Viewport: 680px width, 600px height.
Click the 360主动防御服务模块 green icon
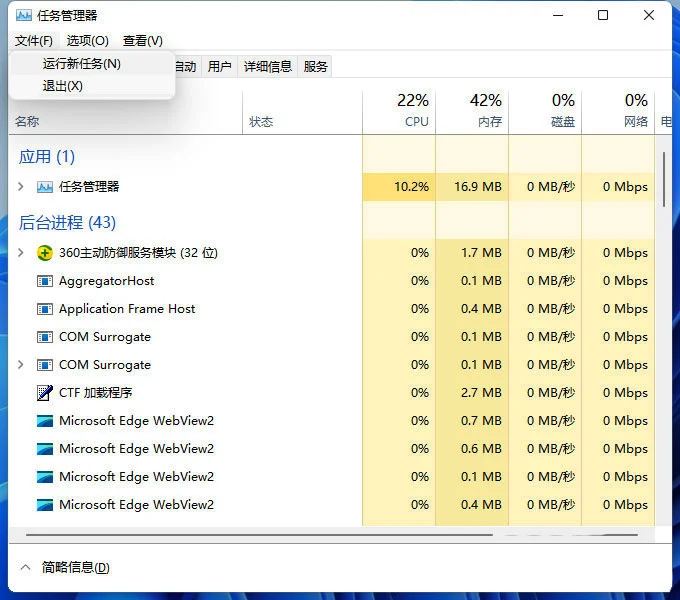pyautogui.click(x=45, y=253)
